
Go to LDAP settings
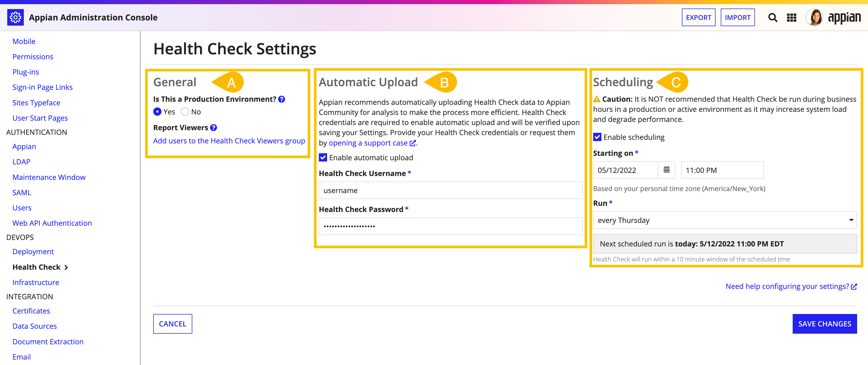(x=21, y=162)
